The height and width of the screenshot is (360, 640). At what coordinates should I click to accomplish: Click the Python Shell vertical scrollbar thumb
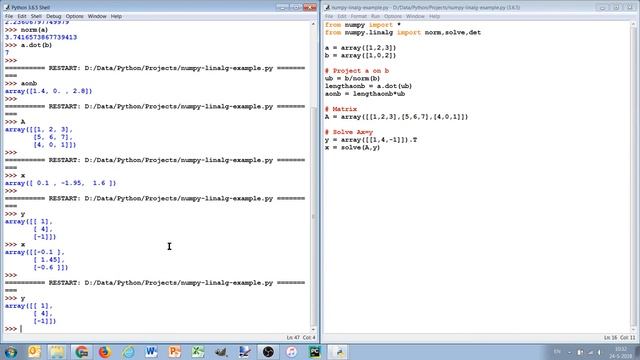pos(313,216)
